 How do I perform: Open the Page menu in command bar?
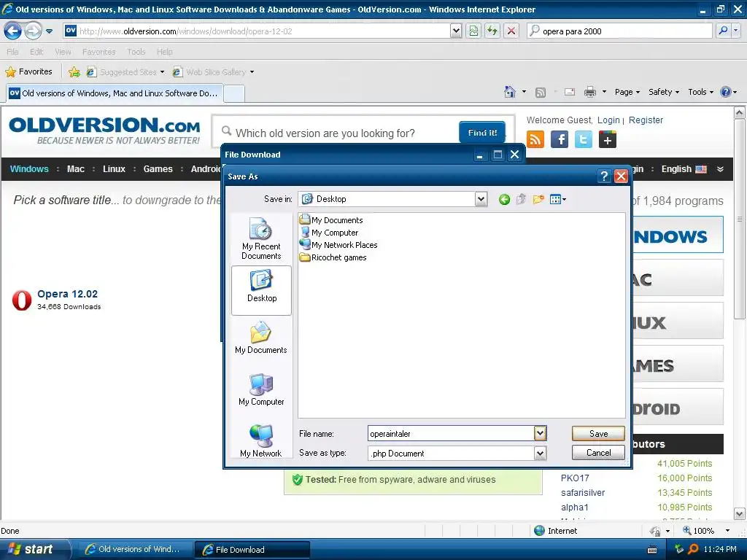coord(627,92)
